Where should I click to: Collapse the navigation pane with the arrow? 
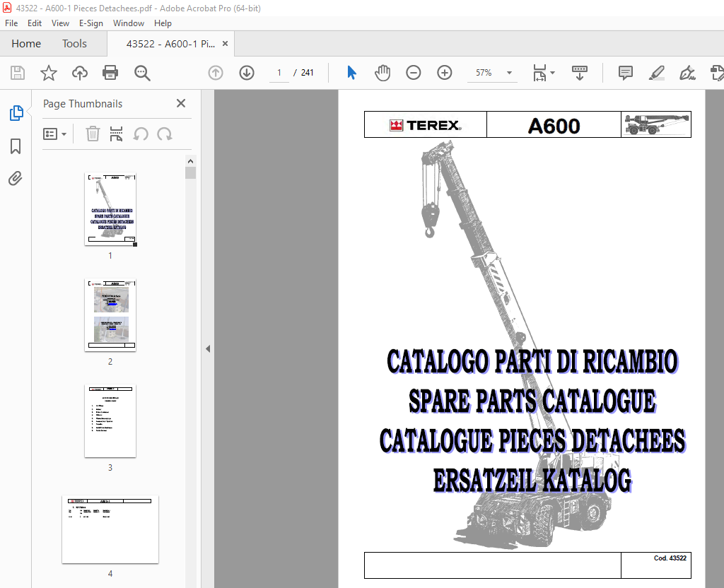(208, 349)
